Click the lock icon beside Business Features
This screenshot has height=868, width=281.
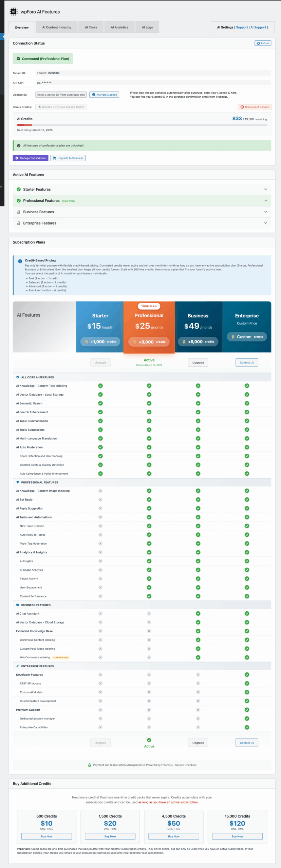coord(19,212)
